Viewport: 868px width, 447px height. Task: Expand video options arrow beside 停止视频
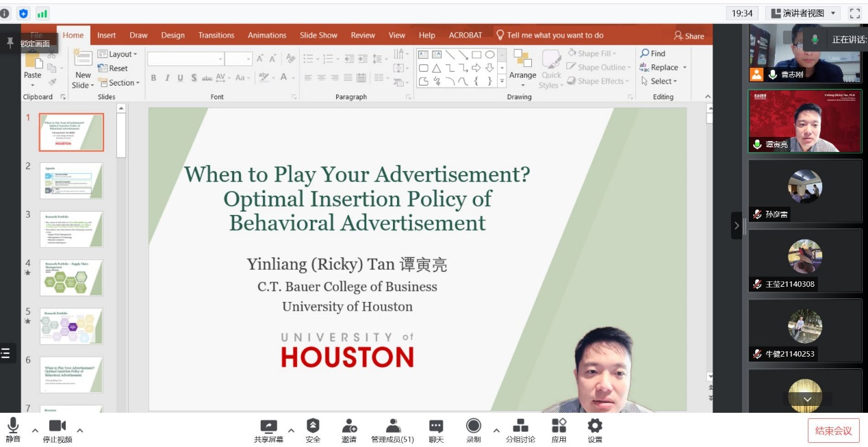coord(80,431)
